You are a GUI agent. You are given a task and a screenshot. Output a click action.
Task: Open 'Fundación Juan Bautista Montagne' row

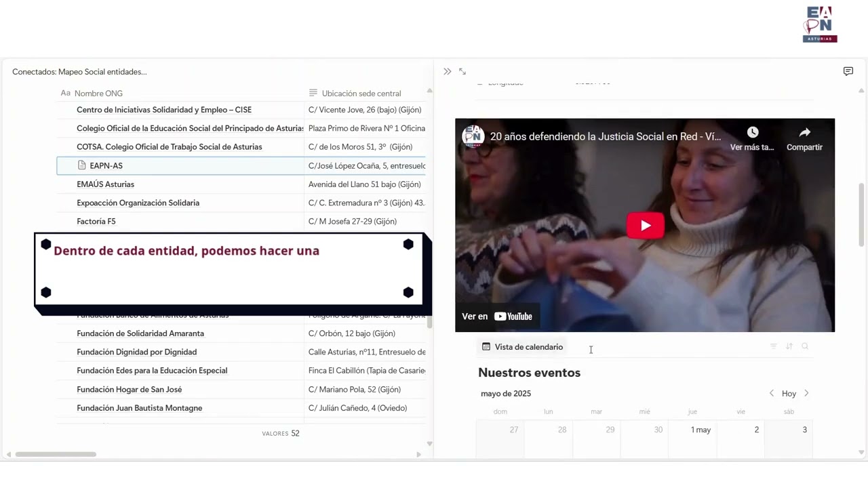tap(140, 408)
